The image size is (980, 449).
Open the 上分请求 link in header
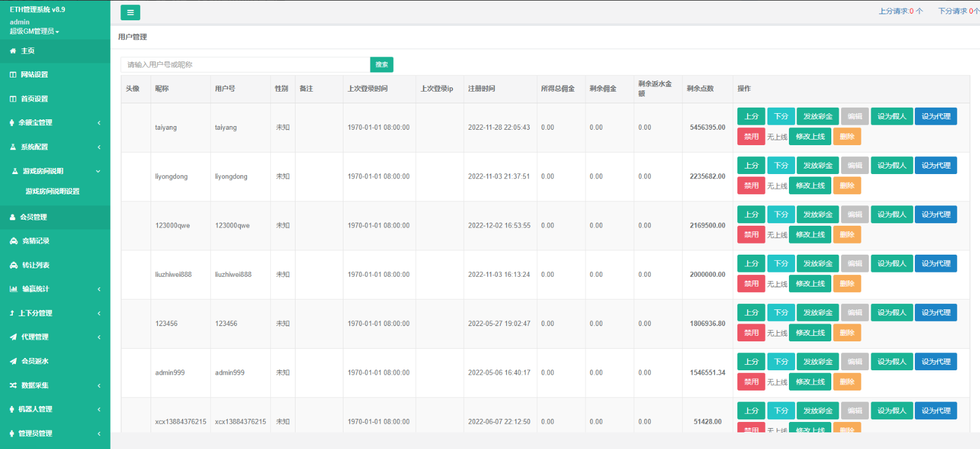[900, 11]
